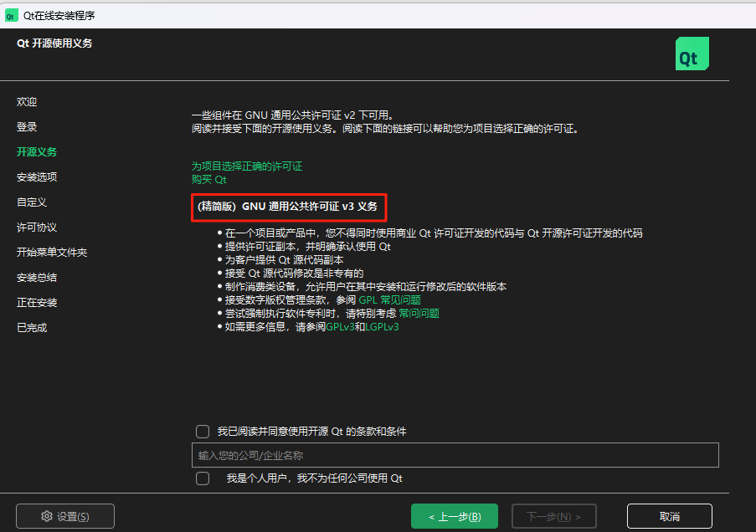Open the GPL 常见问题 link

point(389,300)
